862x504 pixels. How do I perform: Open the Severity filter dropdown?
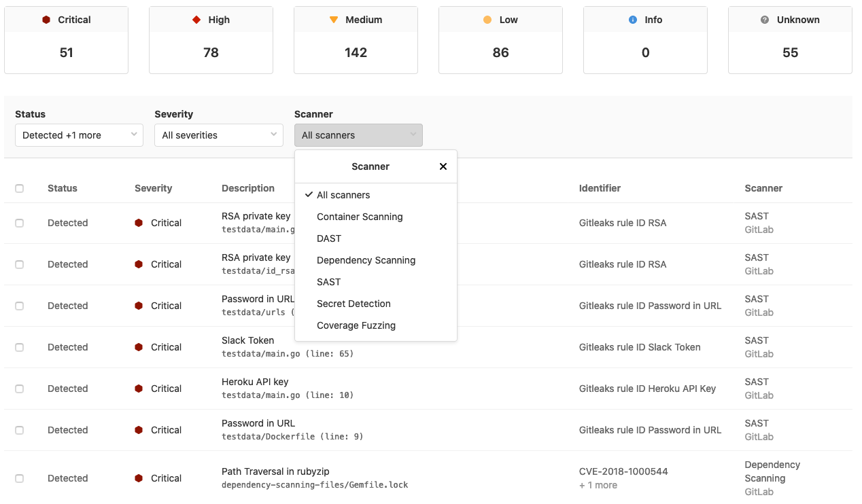pyautogui.click(x=218, y=135)
